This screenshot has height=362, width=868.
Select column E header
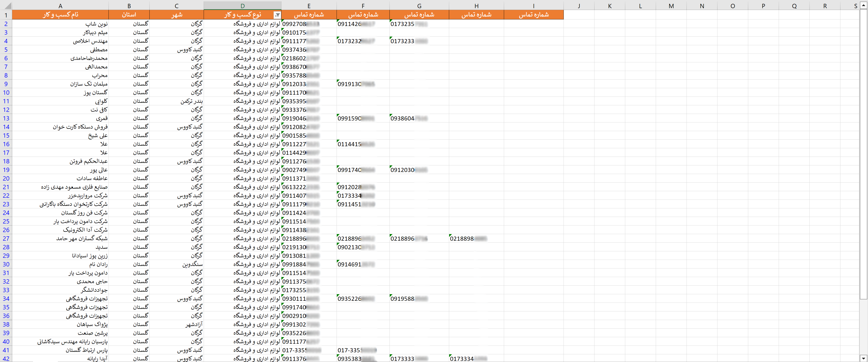click(309, 6)
